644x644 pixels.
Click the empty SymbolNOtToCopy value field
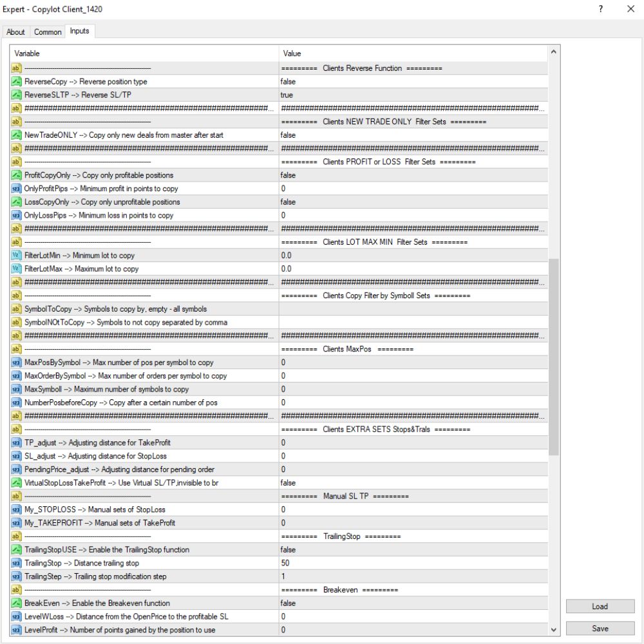coord(413,322)
